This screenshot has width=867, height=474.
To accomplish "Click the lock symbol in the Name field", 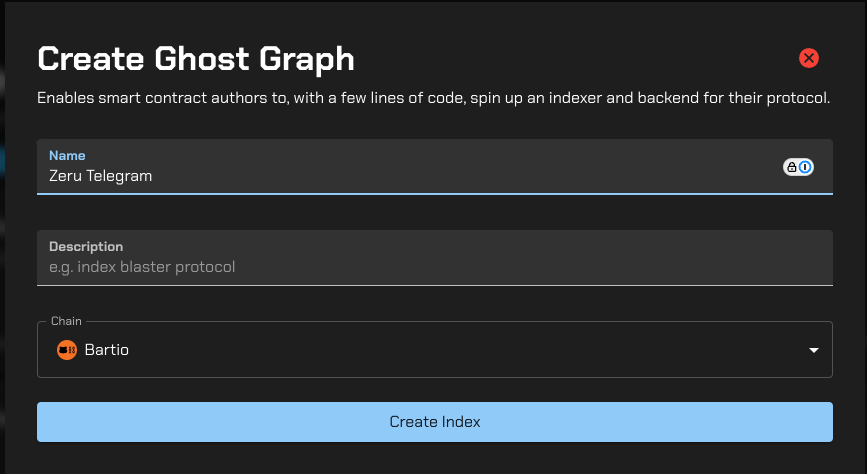I will 791,167.
